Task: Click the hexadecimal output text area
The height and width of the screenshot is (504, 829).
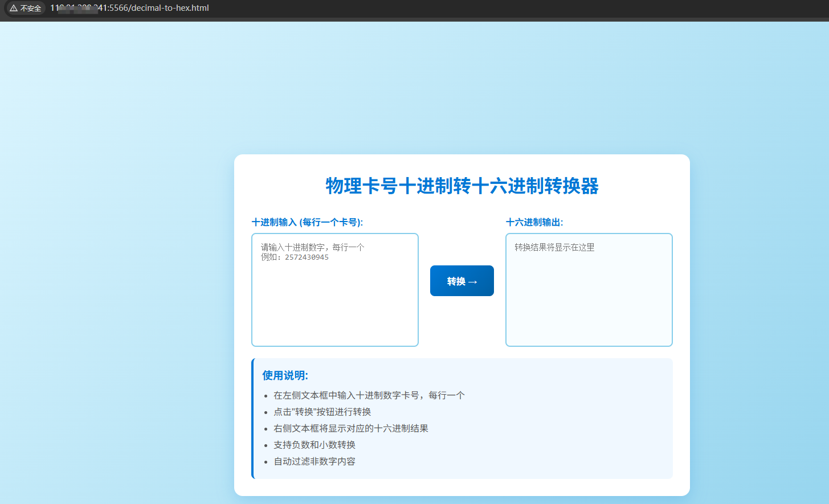Action: click(589, 290)
